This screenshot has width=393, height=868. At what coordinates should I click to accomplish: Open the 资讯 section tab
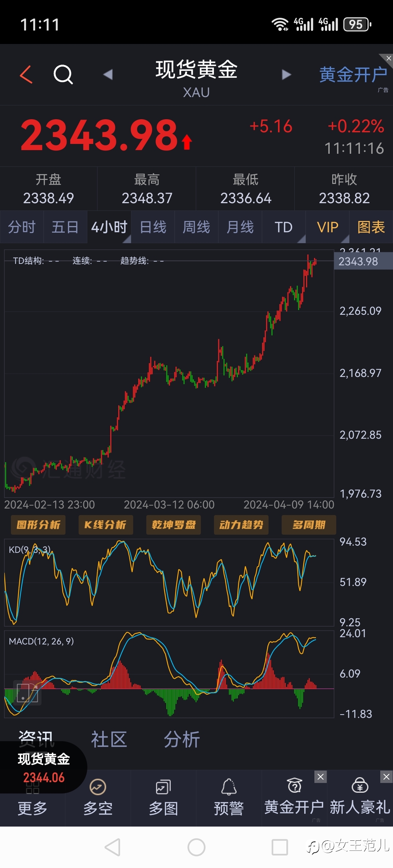pos(36,739)
